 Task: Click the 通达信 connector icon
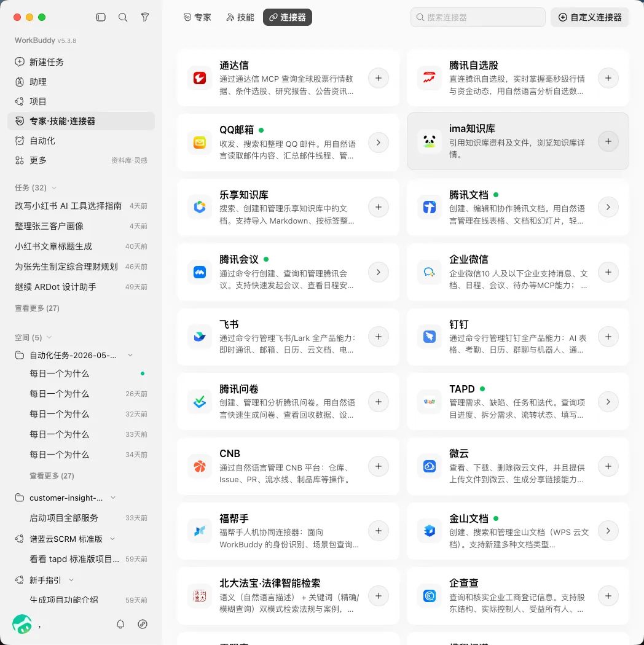tap(200, 78)
